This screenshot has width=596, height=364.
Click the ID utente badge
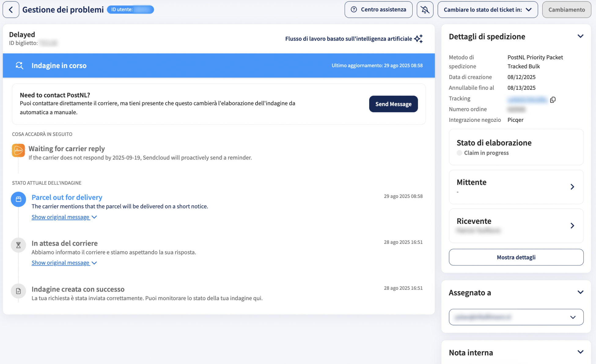click(x=131, y=9)
